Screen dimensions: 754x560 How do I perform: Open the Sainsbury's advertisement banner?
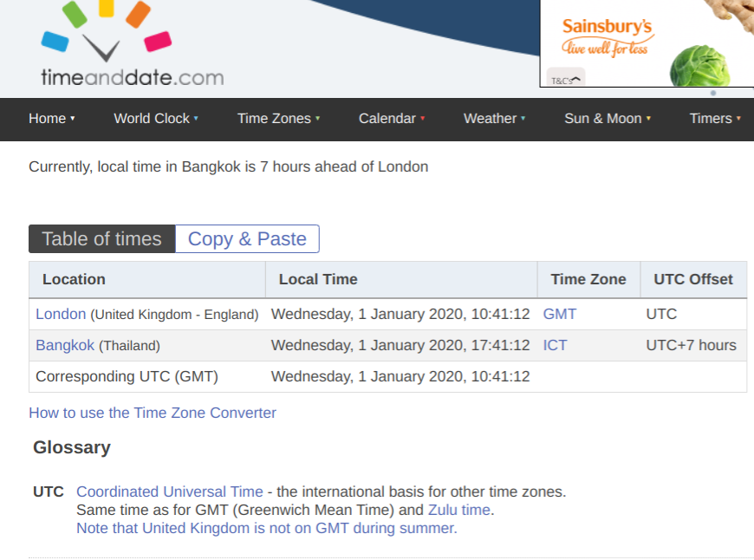coord(647,43)
